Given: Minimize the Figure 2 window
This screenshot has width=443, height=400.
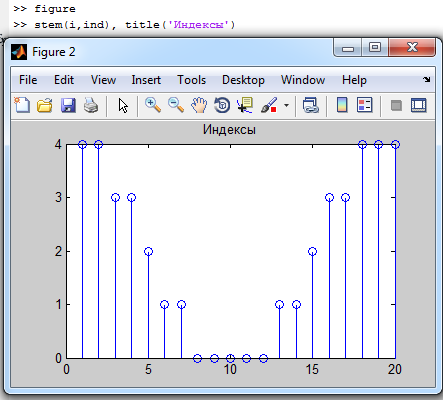Looking at the screenshot, I should 347,48.
